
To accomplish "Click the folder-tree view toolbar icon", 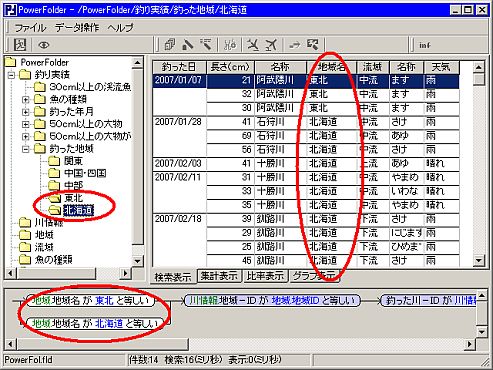I will tap(20, 44).
